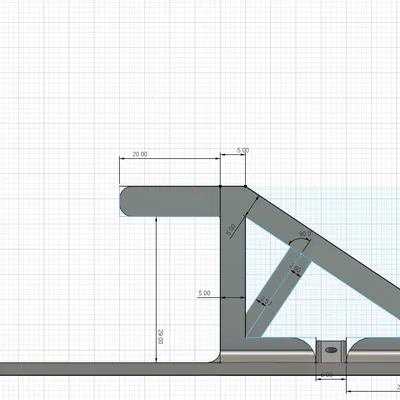Select the 5.00 dimension on the sloped beam
Screen dimensions: 400x400
[x=231, y=230]
